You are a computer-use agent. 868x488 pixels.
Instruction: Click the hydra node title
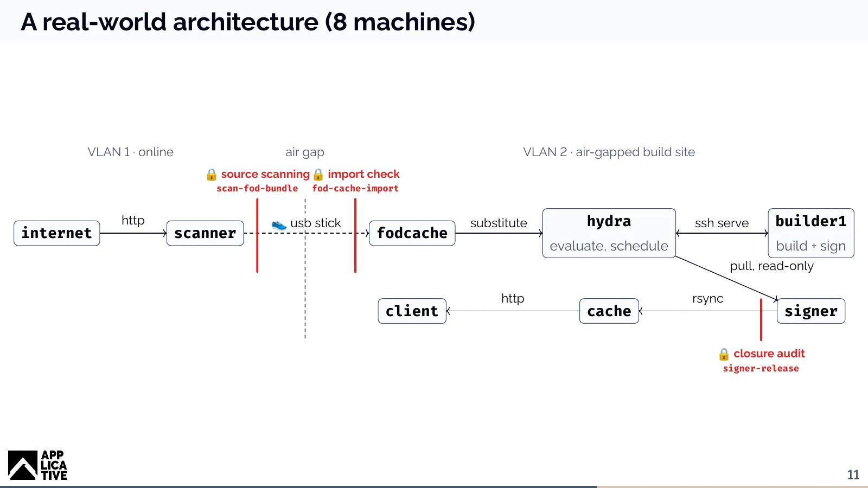[x=609, y=221]
